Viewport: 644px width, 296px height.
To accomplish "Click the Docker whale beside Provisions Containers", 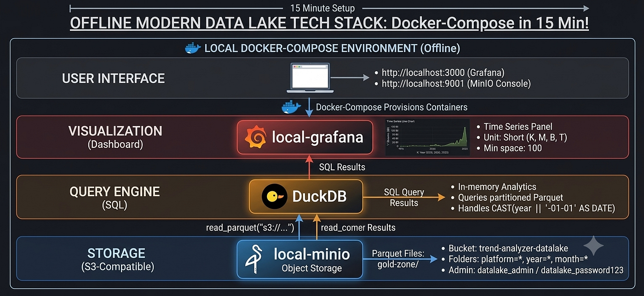I will 291,107.
